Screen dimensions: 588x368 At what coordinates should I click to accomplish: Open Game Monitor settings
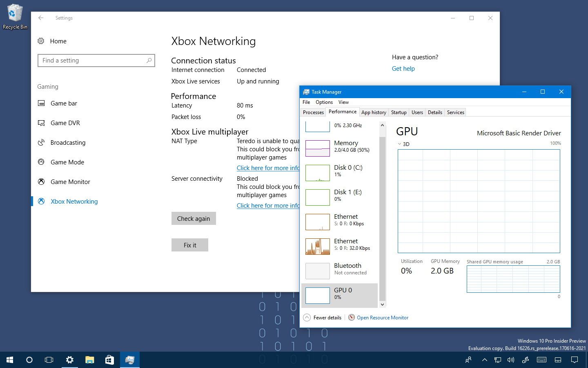70,182
